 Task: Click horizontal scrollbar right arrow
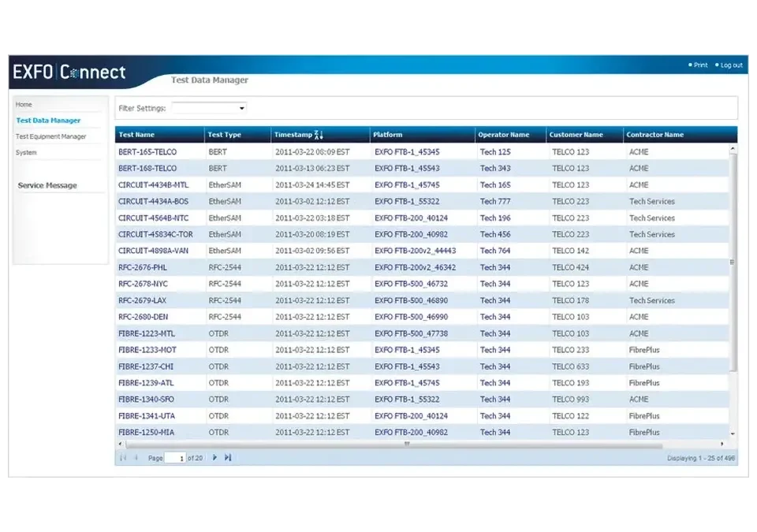pos(722,444)
